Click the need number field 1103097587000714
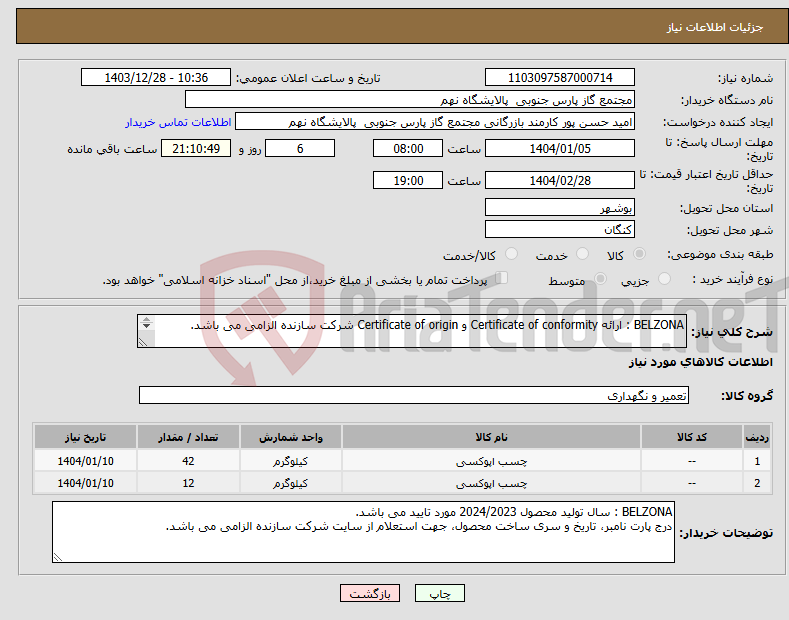This screenshot has width=789, height=620. 560,78
